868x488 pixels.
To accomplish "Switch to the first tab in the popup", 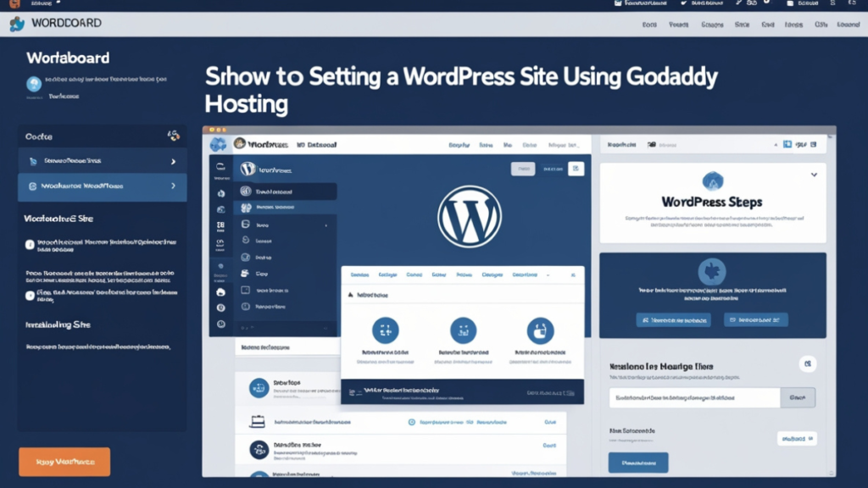I will (x=359, y=275).
